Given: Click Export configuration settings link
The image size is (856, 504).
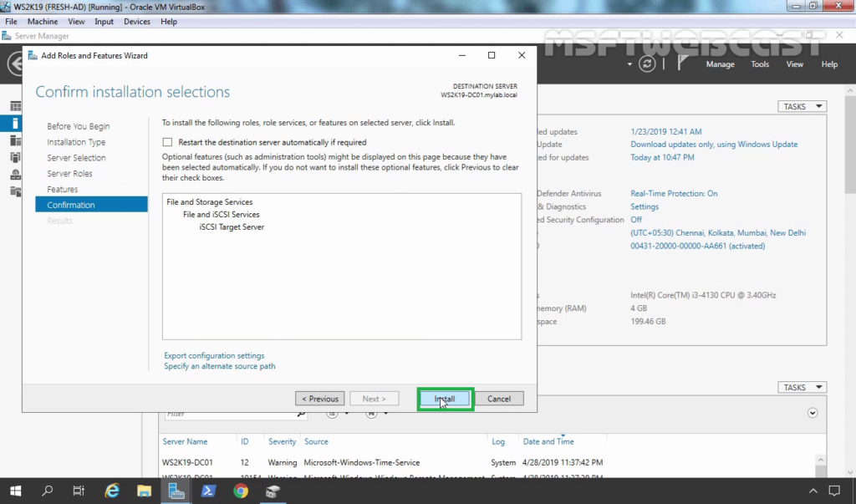Looking at the screenshot, I should click(214, 355).
